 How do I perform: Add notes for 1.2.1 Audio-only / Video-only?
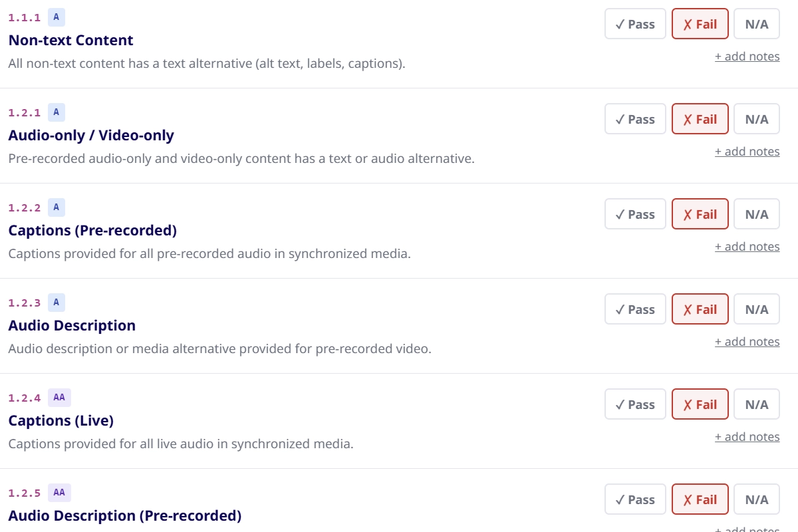pyautogui.click(x=747, y=152)
